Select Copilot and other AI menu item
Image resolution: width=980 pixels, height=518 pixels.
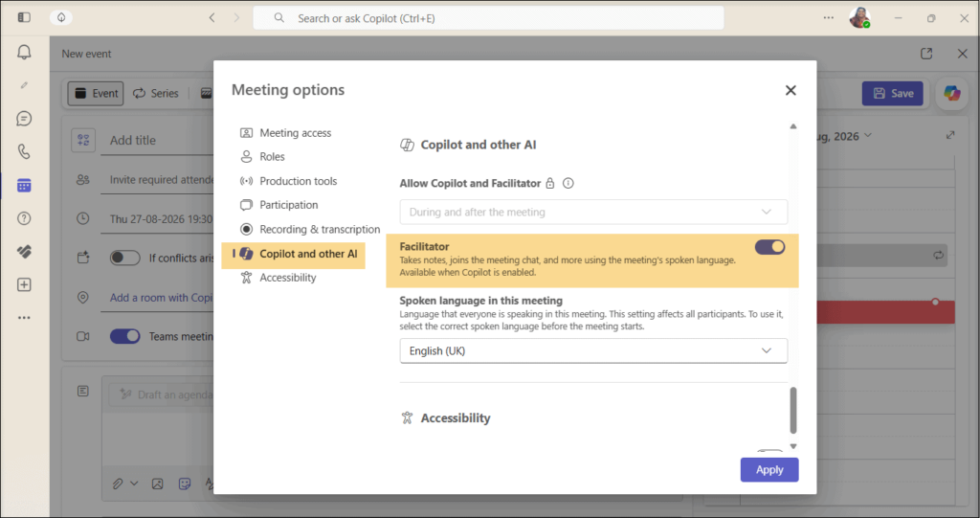click(x=293, y=254)
